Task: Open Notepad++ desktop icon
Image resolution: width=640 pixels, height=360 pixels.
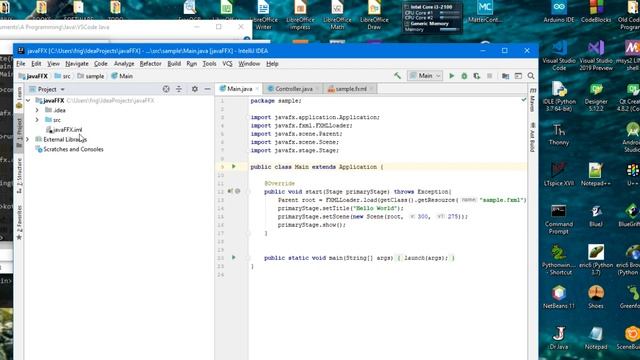Action: click(x=596, y=175)
